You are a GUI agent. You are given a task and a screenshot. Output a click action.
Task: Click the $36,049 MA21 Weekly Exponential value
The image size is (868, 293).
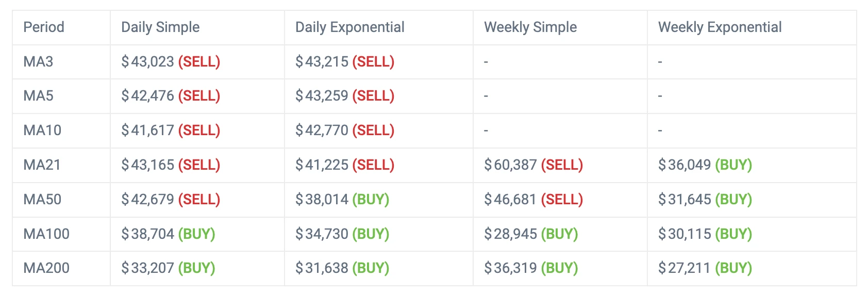pos(685,165)
